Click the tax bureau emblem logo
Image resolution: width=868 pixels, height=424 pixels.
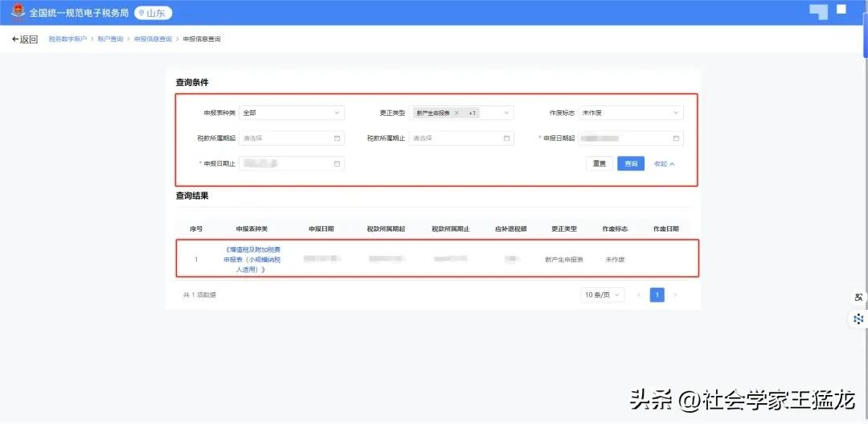click(x=16, y=13)
